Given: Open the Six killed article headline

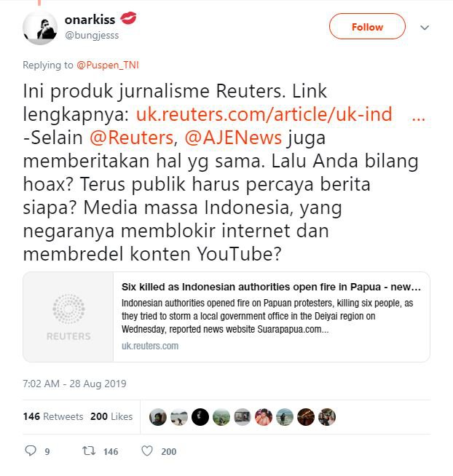Looking at the screenshot, I should point(272,287).
